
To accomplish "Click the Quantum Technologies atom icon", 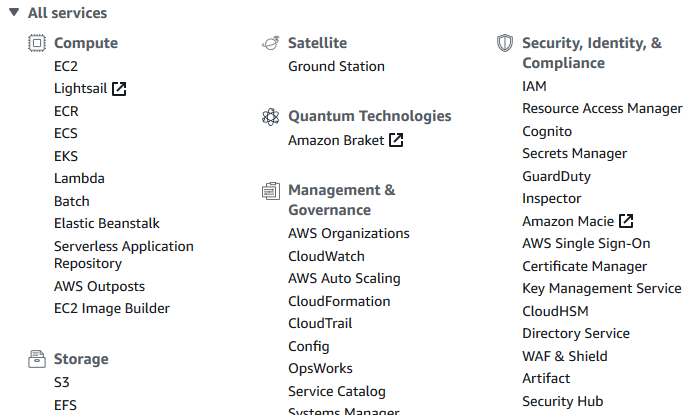I will coord(271,117).
